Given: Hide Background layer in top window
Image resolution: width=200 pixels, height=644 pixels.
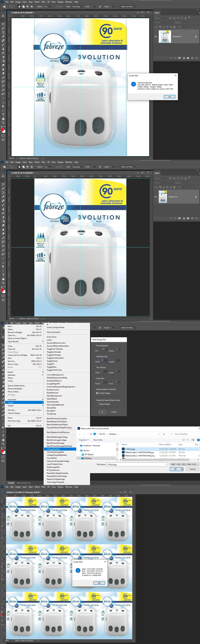Looking at the screenshot, I should click(156, 37).
